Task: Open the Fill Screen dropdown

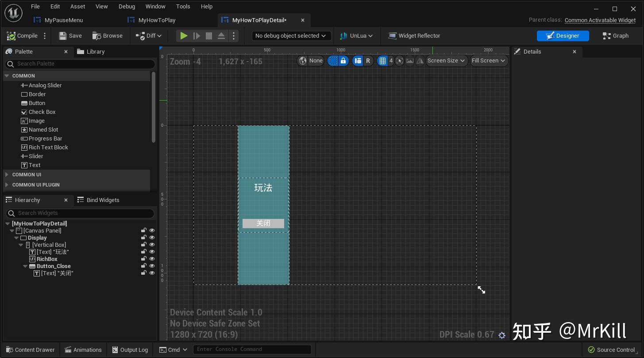Action: click(488, 61)
